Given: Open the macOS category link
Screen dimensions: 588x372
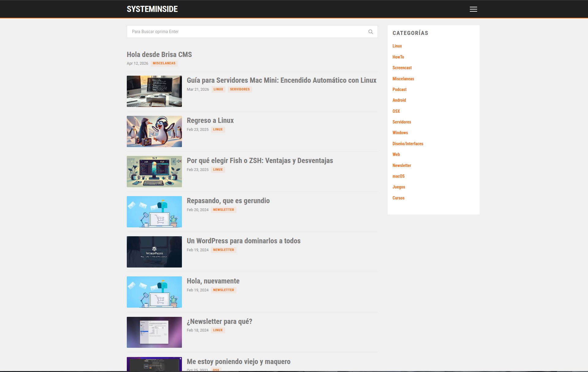Looking at the screenshot, I should point(398,176).
